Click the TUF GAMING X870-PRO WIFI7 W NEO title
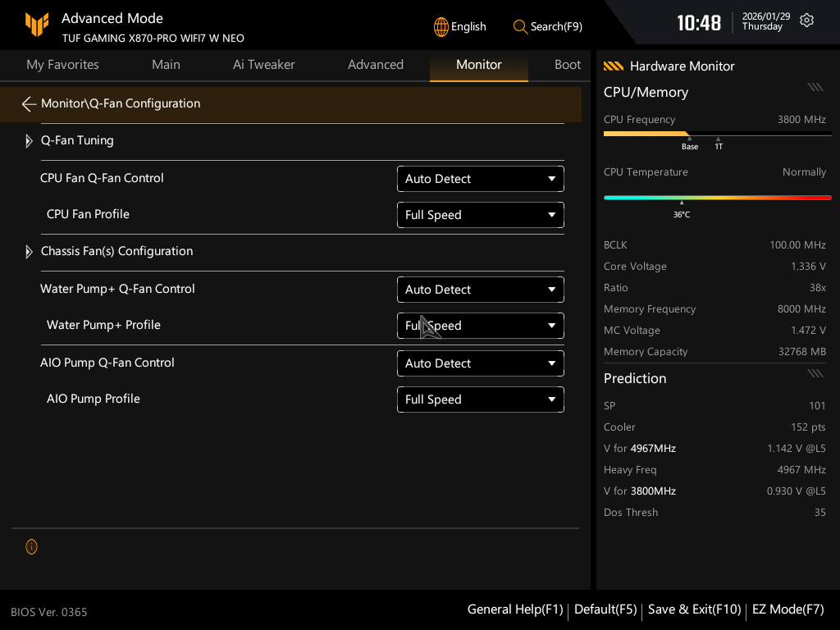 (x=153, y=39)
